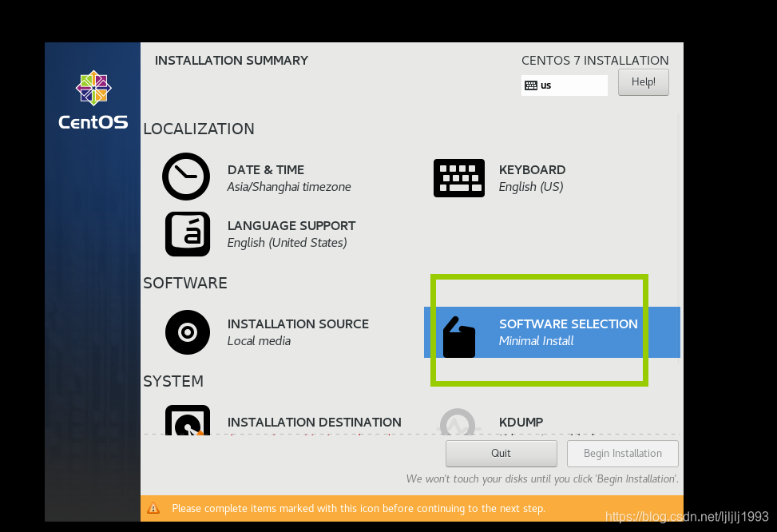The height and width of the screenshot is (532, 777).
Task: Open LANGUAGE SUPPORT settings label
Action: tap(291, 225)
